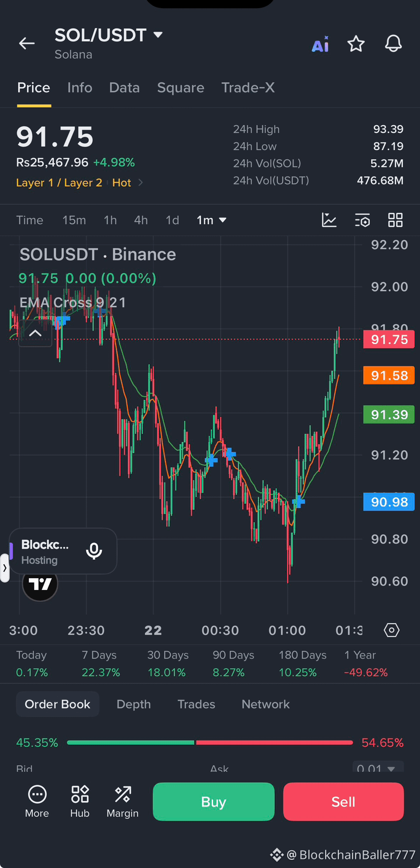This screenshot has height=868, width=420.
Task: Select the 1d interval
Action: pyautogui.click(x=172, y=220)
